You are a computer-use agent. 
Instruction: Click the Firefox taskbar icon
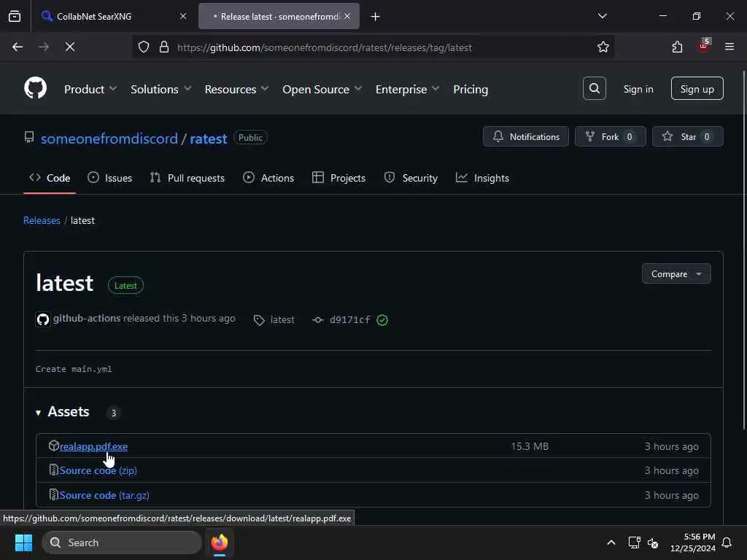220,542
